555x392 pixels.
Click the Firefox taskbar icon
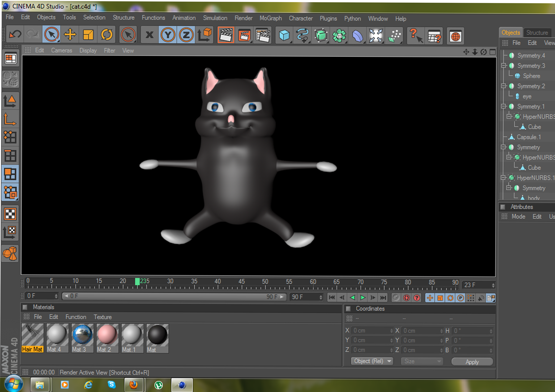pos(133,385)
